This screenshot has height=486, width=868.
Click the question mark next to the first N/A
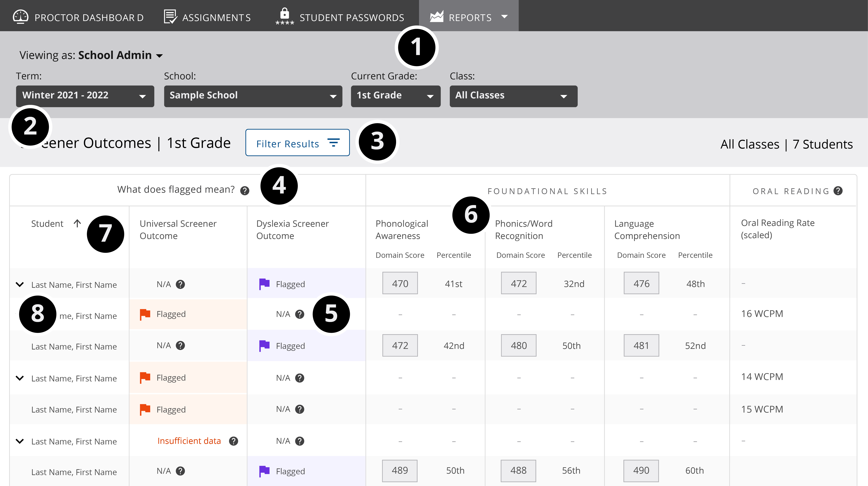click(181, 284)
